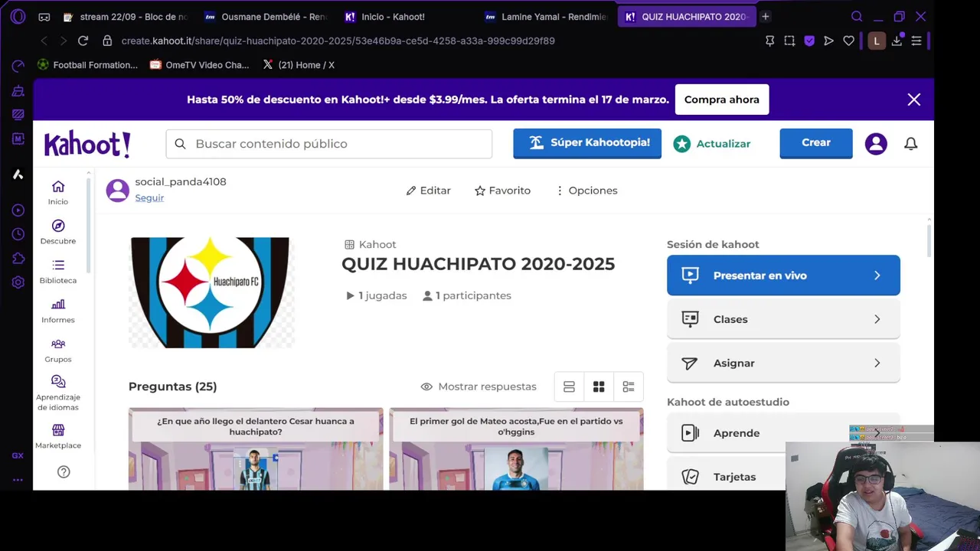Open new browser tab plus button

[x=765, y=17]
